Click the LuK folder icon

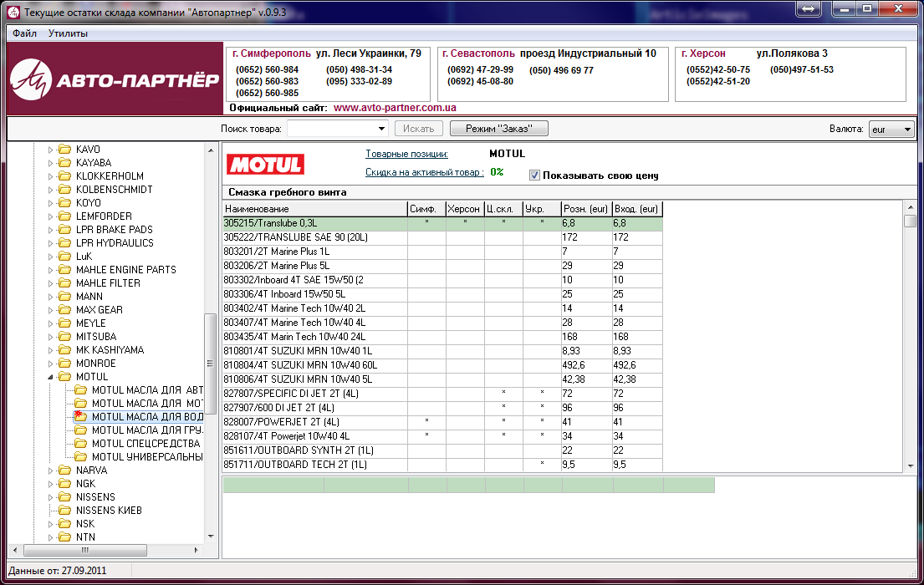[x=65, y=257]
